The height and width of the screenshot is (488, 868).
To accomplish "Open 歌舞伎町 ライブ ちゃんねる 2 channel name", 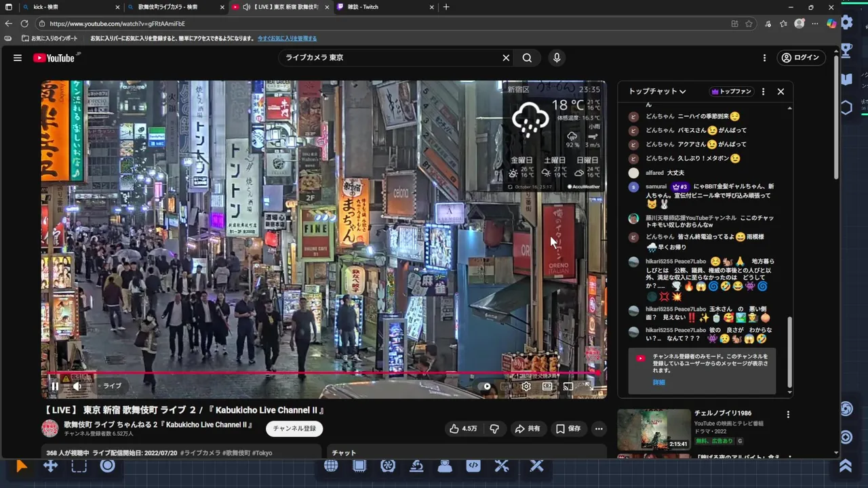I will 158,425.
